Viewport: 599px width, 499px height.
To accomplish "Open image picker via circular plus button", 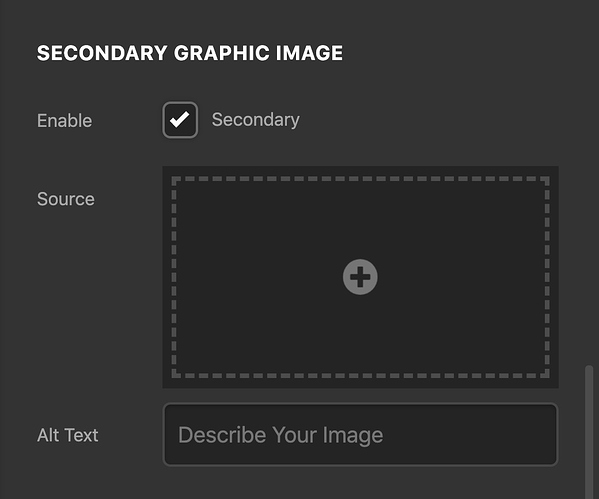I will pos(360,277).
